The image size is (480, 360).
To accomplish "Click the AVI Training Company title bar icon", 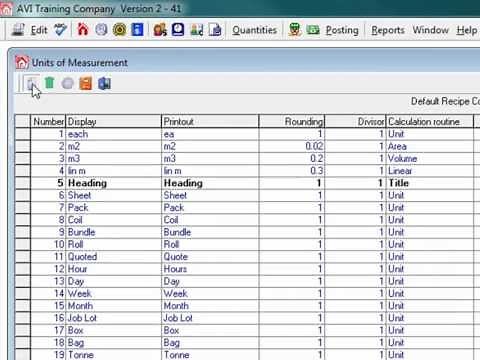I will coord(6,9).
